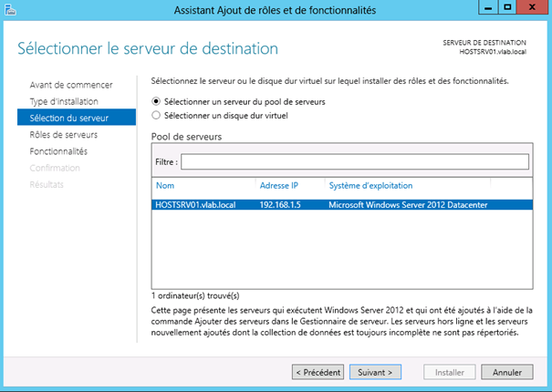Image resolution: width=552 pixels, height=392 pixels.
Task: Open the 'Fonctionnalités' step in the sidebar
Action: point(58,150)
